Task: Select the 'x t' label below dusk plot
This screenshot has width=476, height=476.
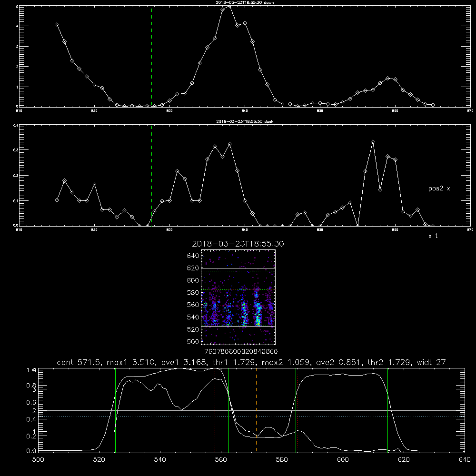Action: tap(433, 236)
